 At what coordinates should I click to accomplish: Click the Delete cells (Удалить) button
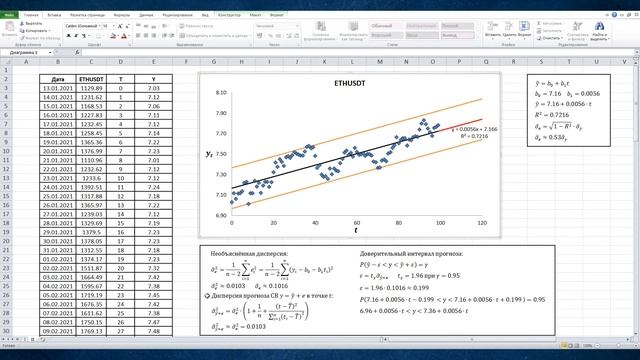tap(509, 30)
